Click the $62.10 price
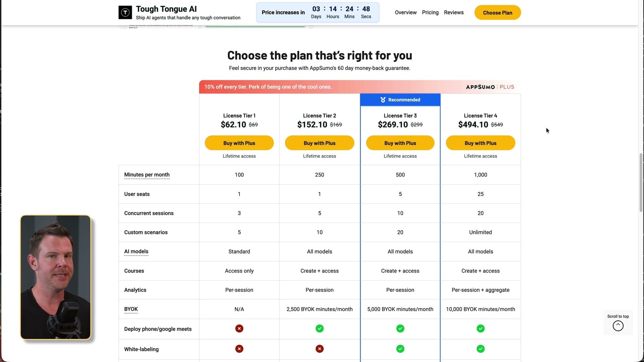Viewport: 644px width, 362px height. click(233, 125)
